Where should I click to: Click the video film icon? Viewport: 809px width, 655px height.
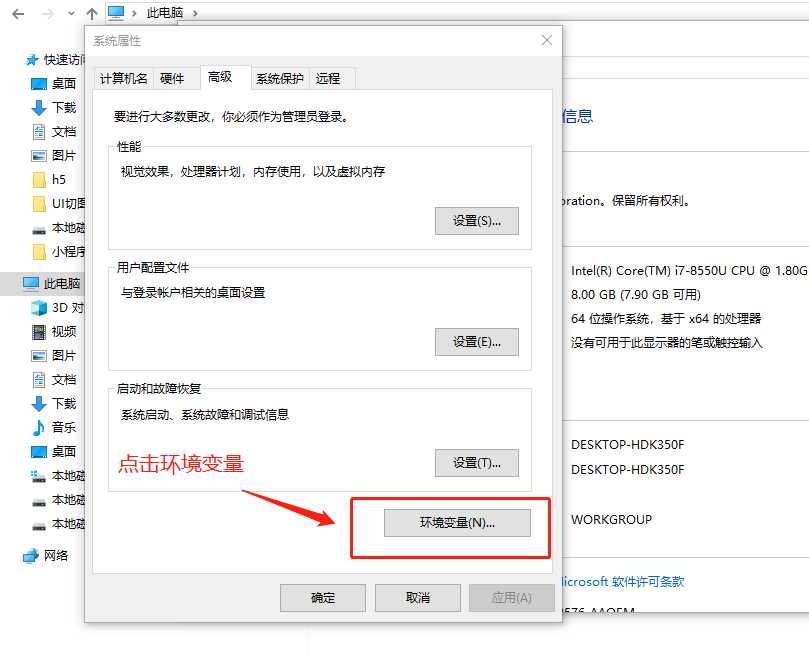click(x=39, y=332)
